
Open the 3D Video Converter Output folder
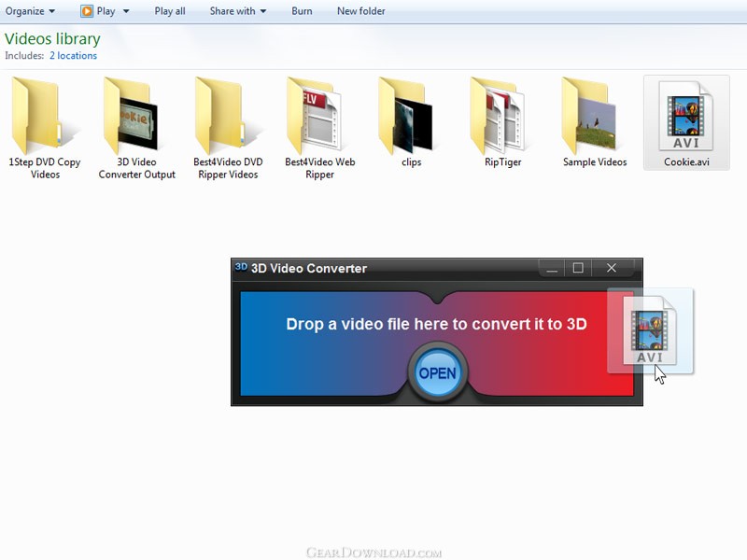[136, 128]
